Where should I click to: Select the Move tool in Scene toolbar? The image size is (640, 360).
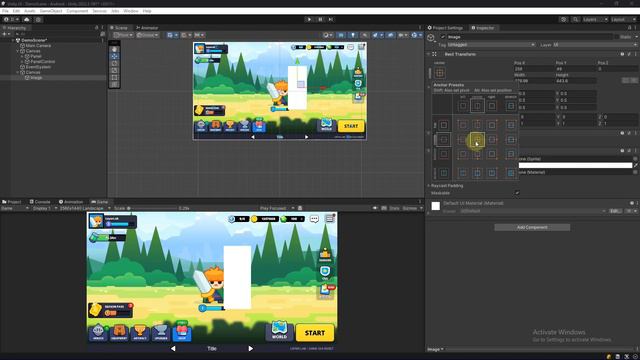pyautogui.click(x=115, y=56)
